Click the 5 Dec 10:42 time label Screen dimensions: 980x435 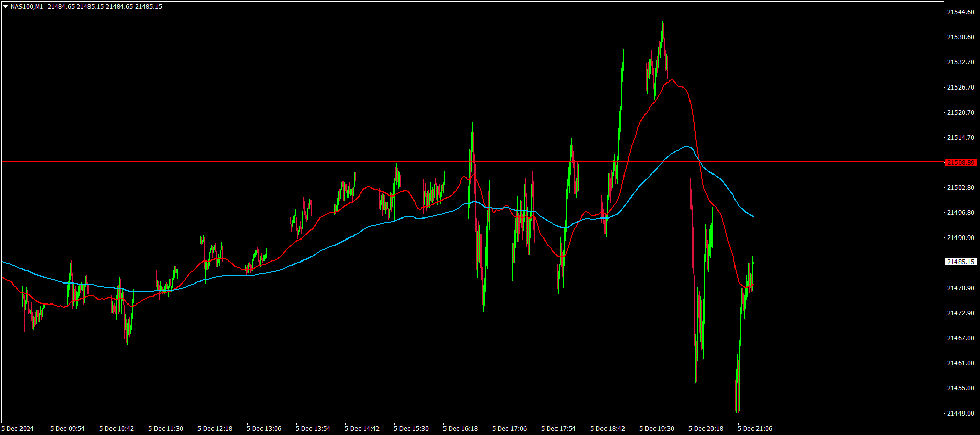[x=117, y=429]
